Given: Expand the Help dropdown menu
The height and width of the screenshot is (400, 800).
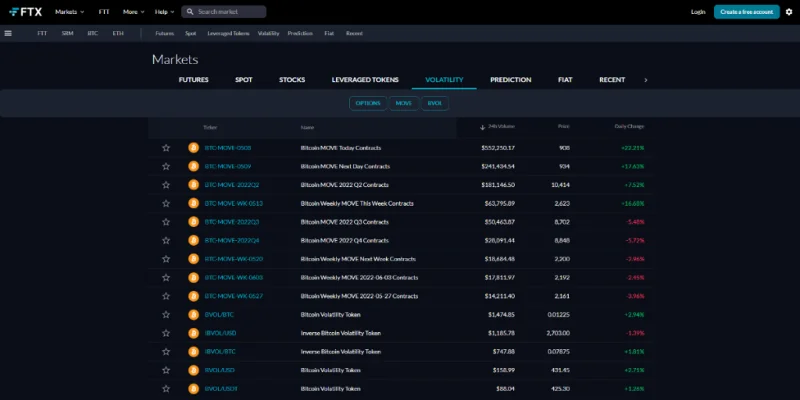Looking at the screenshot, I should click(164, 12).
